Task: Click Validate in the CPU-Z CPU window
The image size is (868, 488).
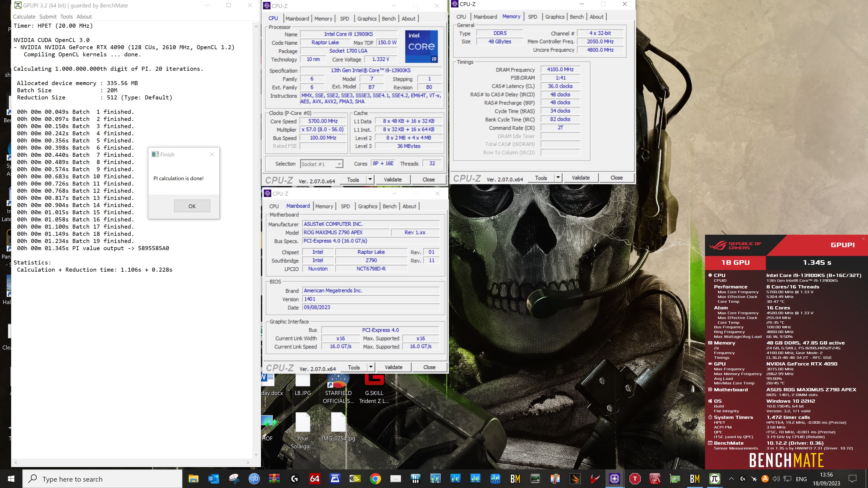Action: tap(393, 179)
